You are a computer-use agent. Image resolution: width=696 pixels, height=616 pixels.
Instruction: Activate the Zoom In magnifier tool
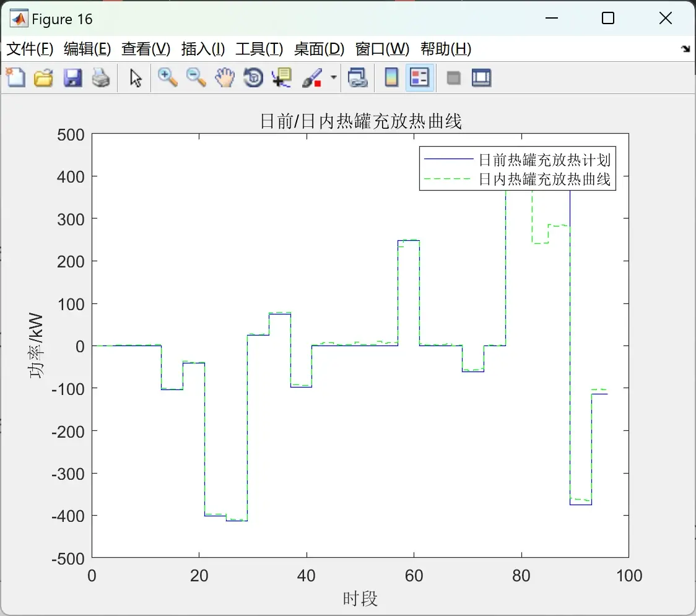167,77
